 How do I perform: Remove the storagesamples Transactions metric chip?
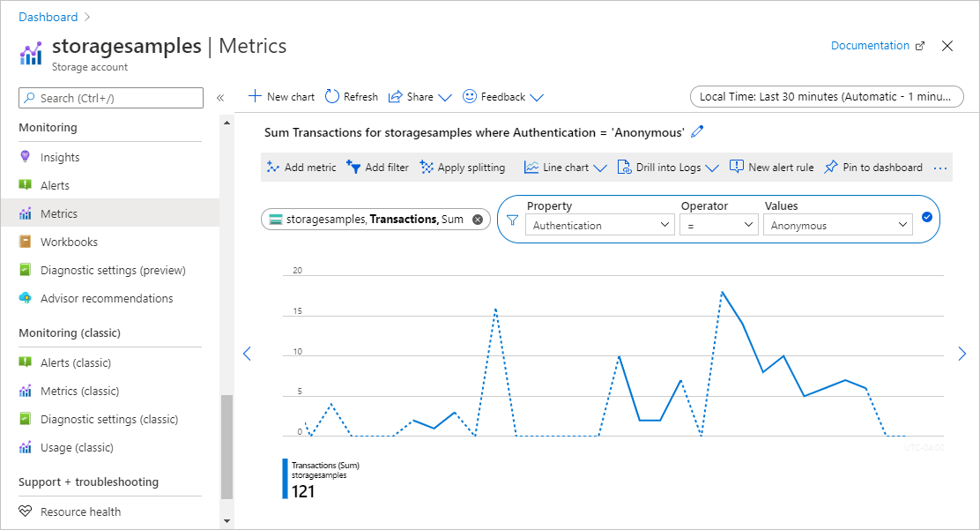tap(478, 220)
